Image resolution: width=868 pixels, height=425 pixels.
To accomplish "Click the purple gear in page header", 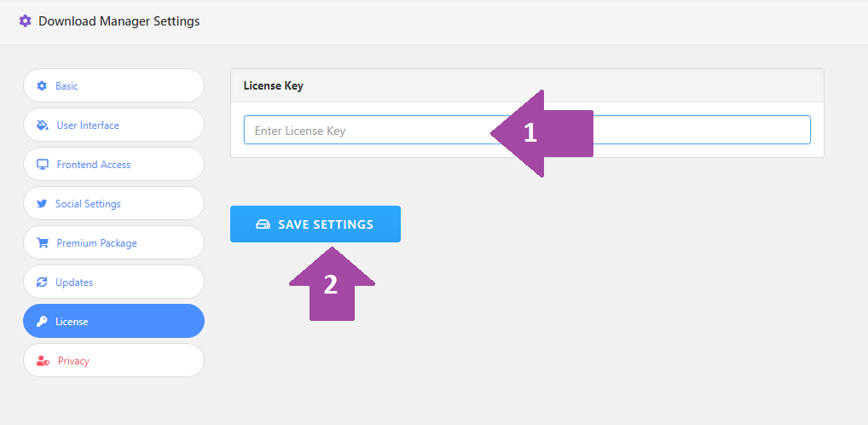I will point(25,21).
